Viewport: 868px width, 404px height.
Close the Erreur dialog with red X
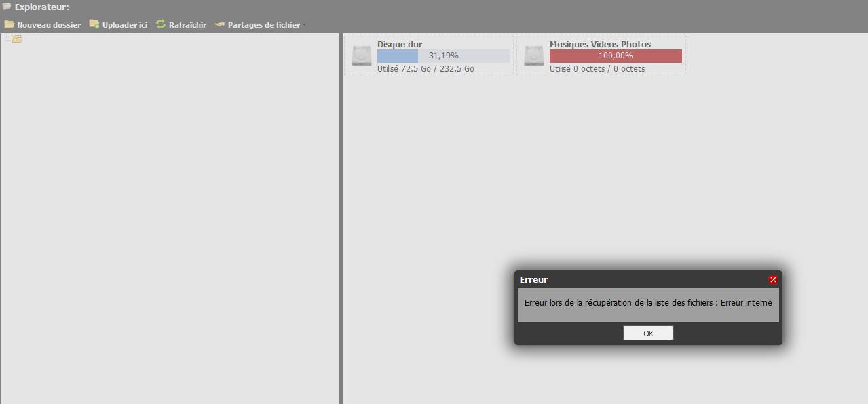tap(773, 279)
